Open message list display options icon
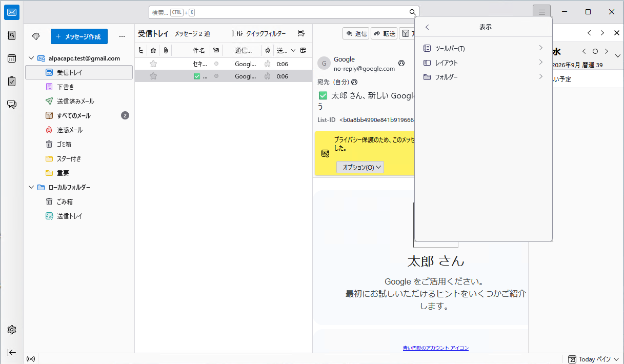This screenshot has width=624, height=364. [301, 33]
